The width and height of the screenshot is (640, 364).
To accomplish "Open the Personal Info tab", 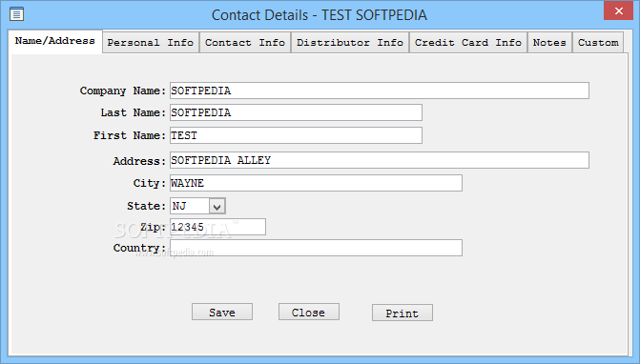I will tap(151, 43).
